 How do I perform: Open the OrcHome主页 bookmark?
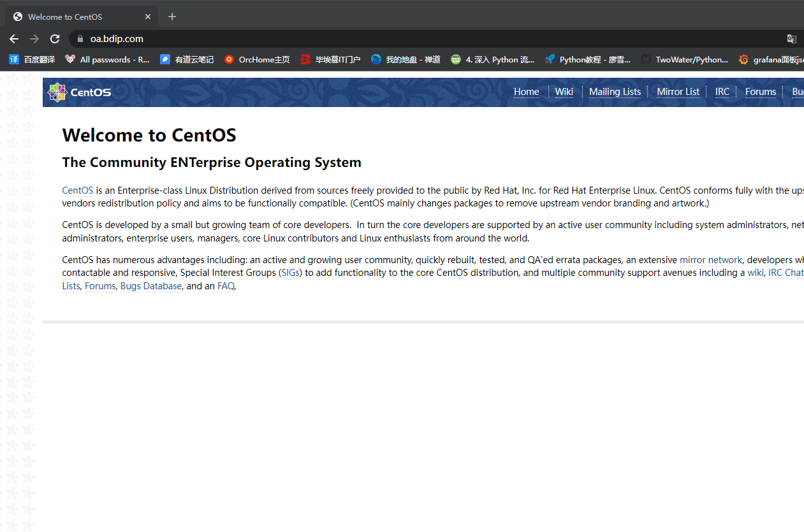coord(257,59)
